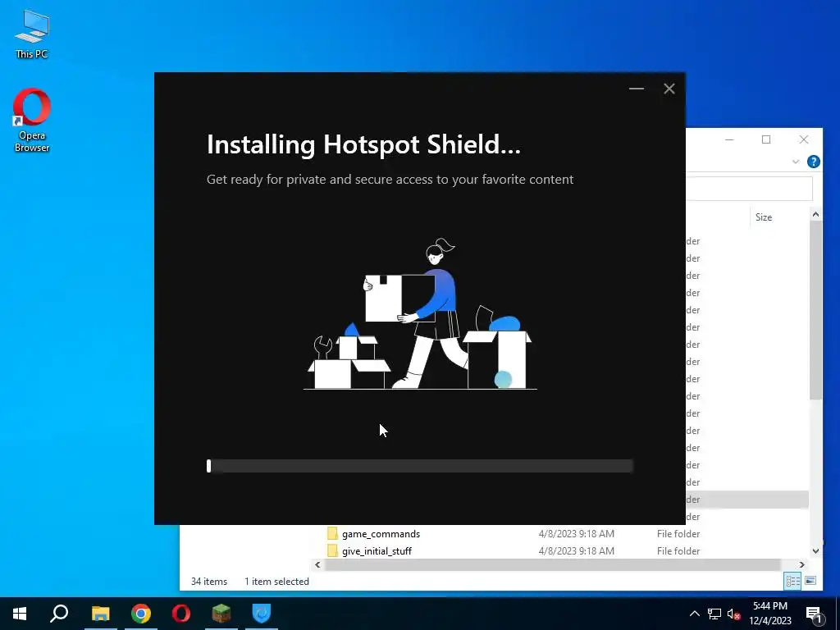
Task: Sort by Size column in File Explorer
Action: pyautogui.click(x=764, y=217)
